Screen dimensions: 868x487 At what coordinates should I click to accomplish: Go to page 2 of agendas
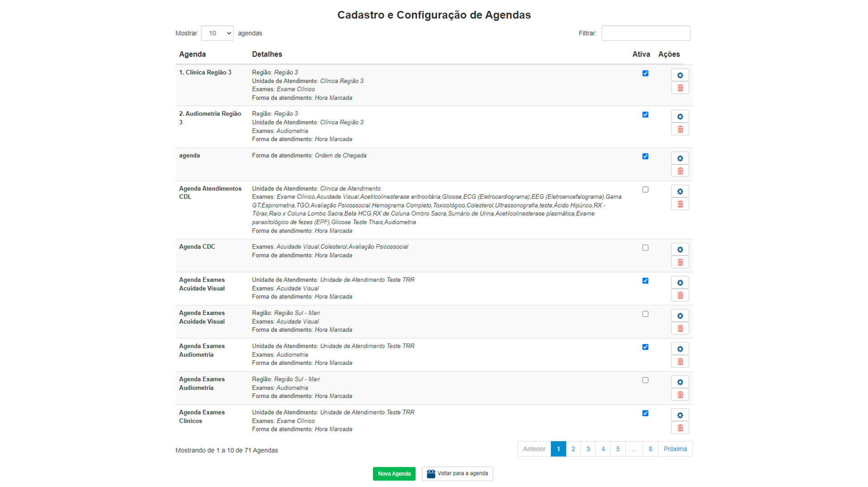point(573,449)
